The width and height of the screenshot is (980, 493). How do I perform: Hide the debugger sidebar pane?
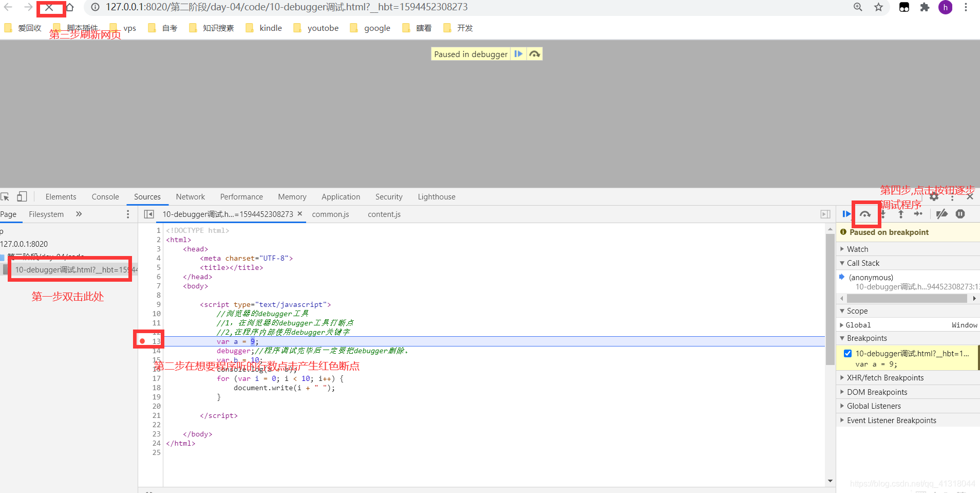pyautogui.click(x=825, y=214)
